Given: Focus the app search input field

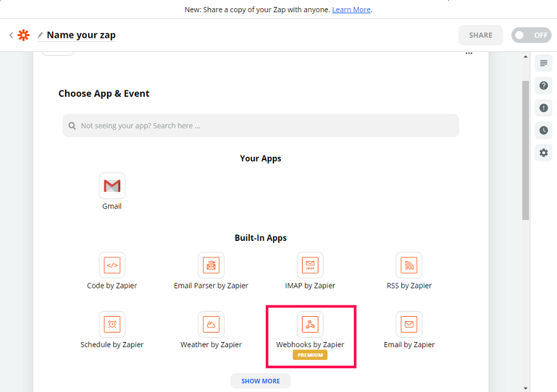Looking at the screenshot, I should [x=261, y=126].
